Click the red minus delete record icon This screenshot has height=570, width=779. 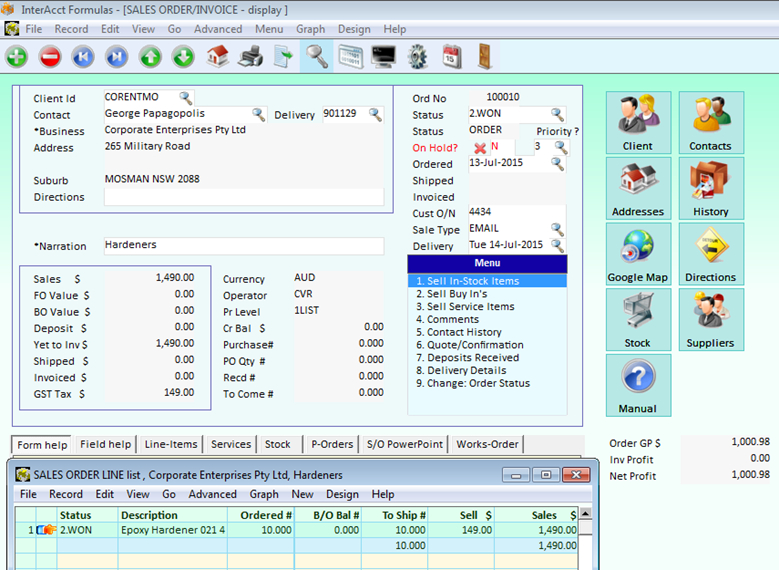(x=50, y=57)
